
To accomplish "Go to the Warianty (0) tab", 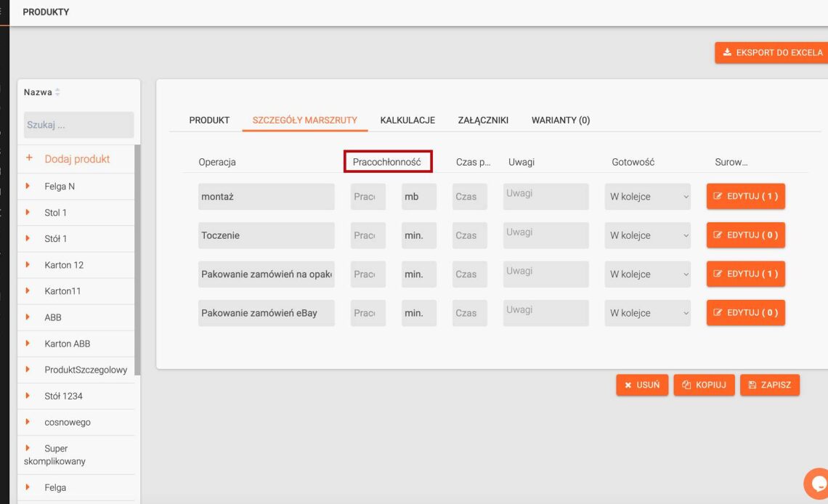I will click(x=560, y=120).
